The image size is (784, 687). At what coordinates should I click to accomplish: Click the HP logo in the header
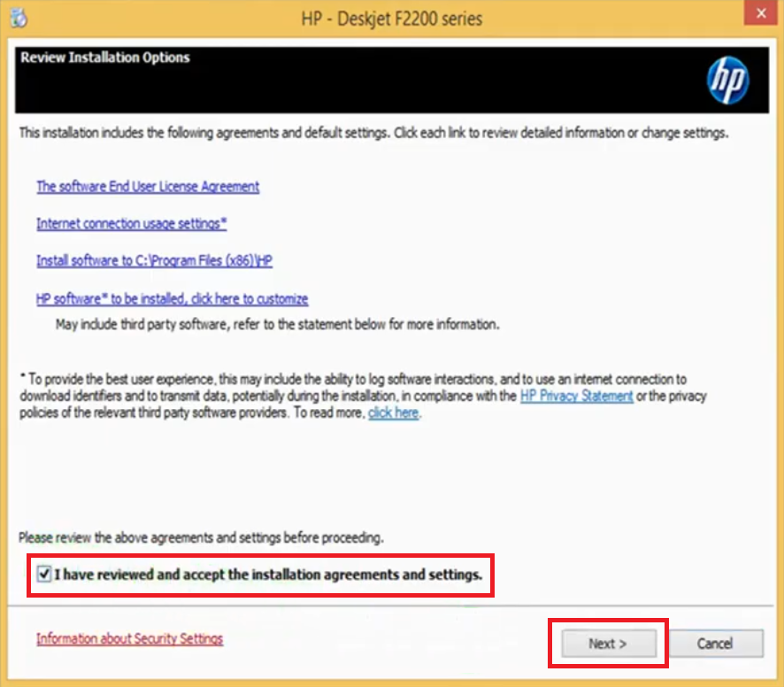point(727,80)
